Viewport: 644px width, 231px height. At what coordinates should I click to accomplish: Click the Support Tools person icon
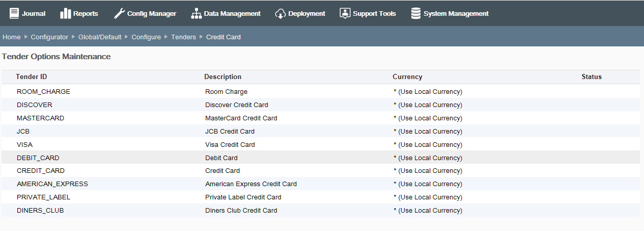tap(345, 14)
